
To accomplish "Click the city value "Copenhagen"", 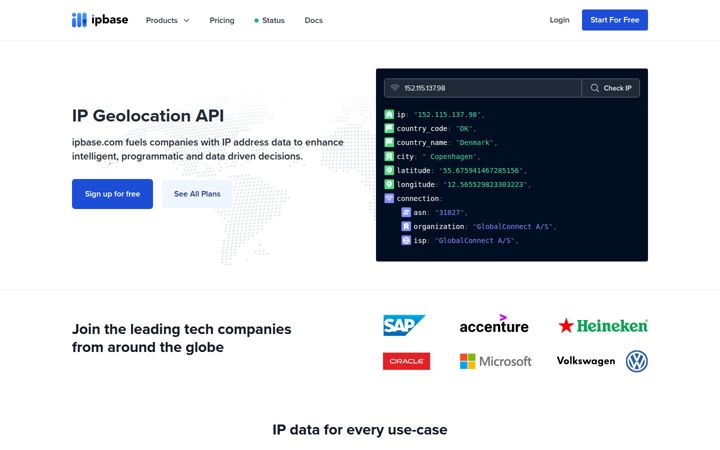I will (x=449, y=157).
